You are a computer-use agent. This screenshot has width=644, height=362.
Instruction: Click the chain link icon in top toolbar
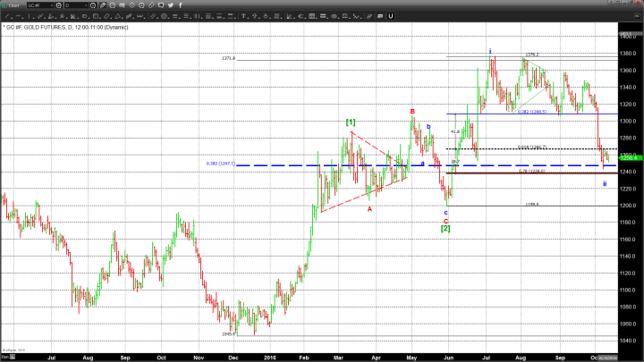pos(151,5)
